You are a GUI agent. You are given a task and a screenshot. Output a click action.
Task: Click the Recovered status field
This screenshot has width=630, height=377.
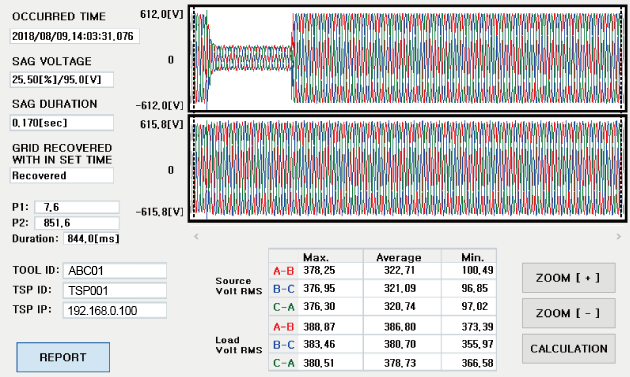pyautogui.click(x=62, y=176)
